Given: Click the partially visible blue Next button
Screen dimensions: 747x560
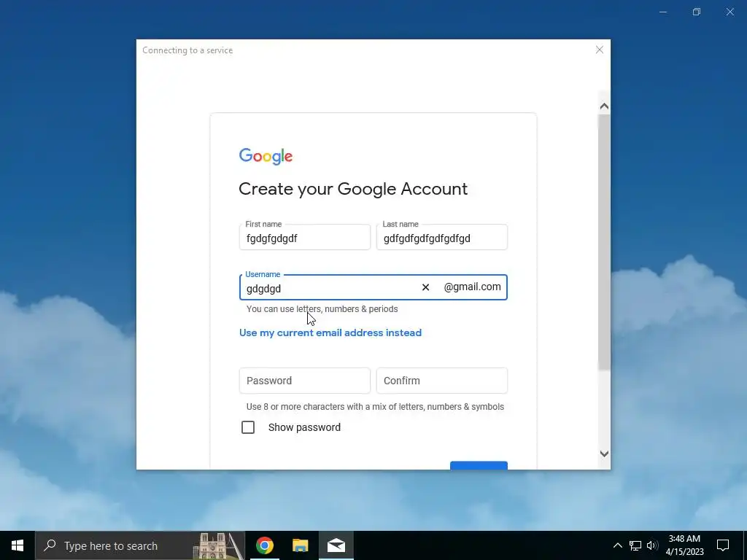Looking at the screenshot, I should (479, 465).
